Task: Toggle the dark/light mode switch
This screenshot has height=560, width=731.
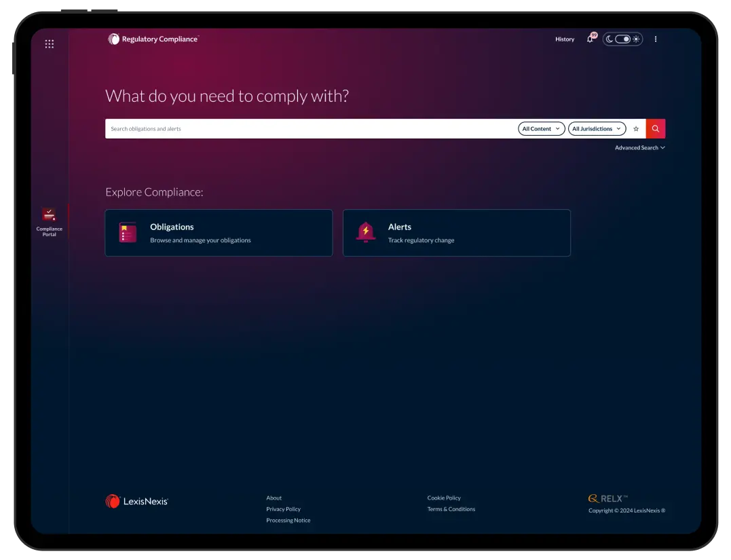Action: (x=622, y=39)
